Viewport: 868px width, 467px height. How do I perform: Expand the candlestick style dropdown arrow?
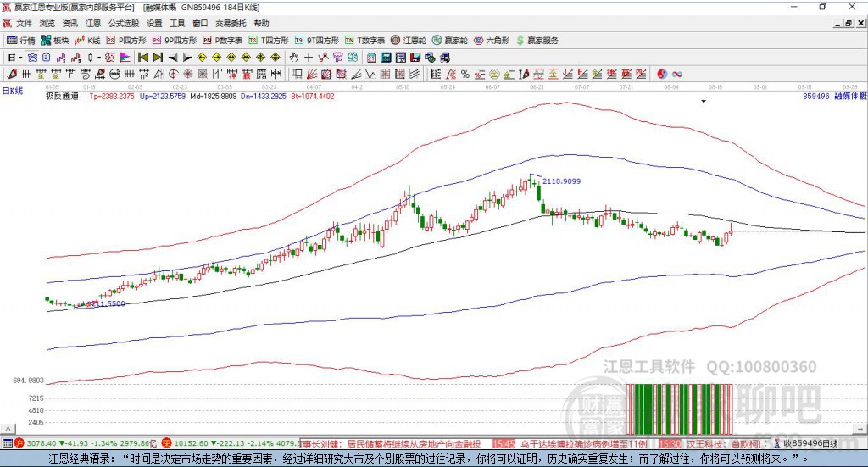pyautogui.click(x=99, y=58)
